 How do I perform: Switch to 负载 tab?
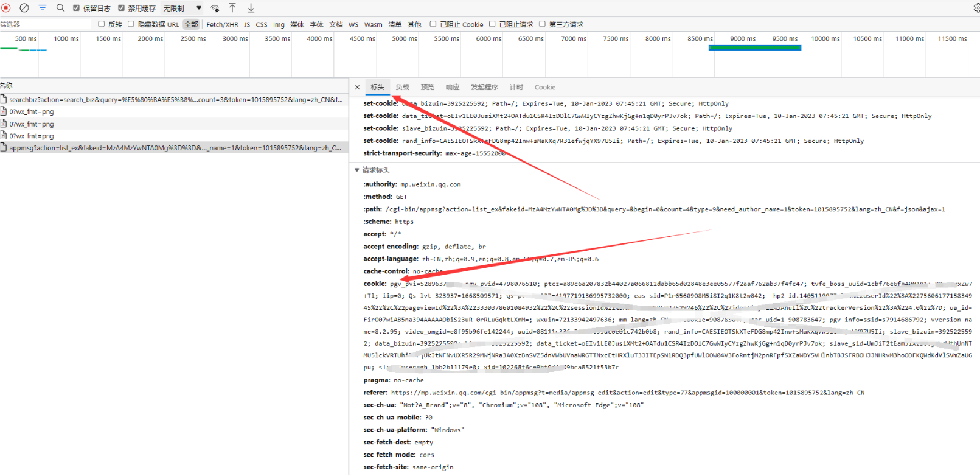point(402,87)
